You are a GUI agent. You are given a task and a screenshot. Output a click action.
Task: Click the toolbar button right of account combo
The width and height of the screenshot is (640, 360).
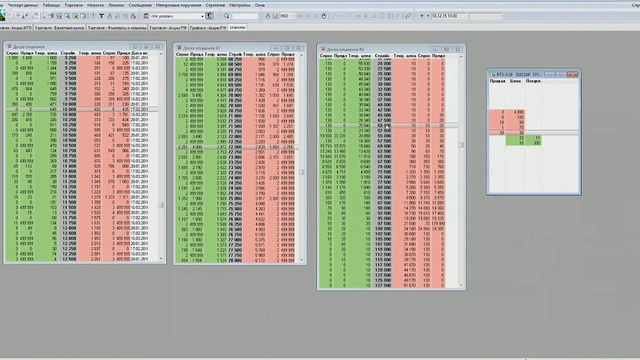(209, 16)
